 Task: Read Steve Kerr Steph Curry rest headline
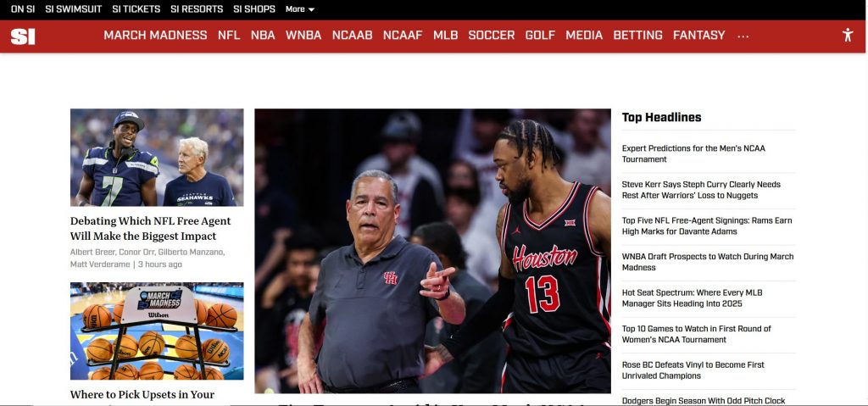tap(701, 189)
